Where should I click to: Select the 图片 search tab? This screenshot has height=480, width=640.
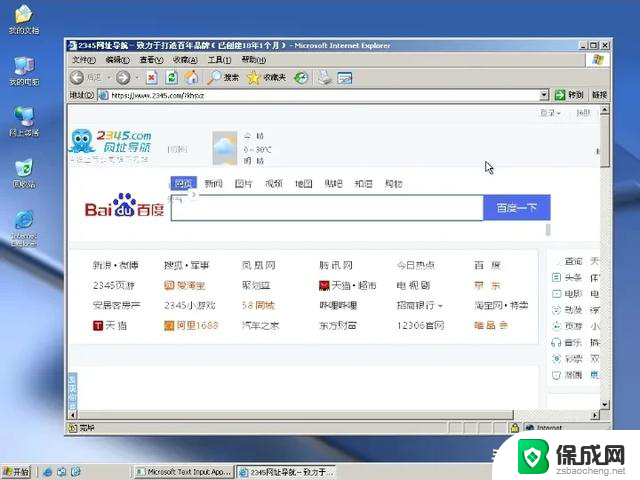244,184
